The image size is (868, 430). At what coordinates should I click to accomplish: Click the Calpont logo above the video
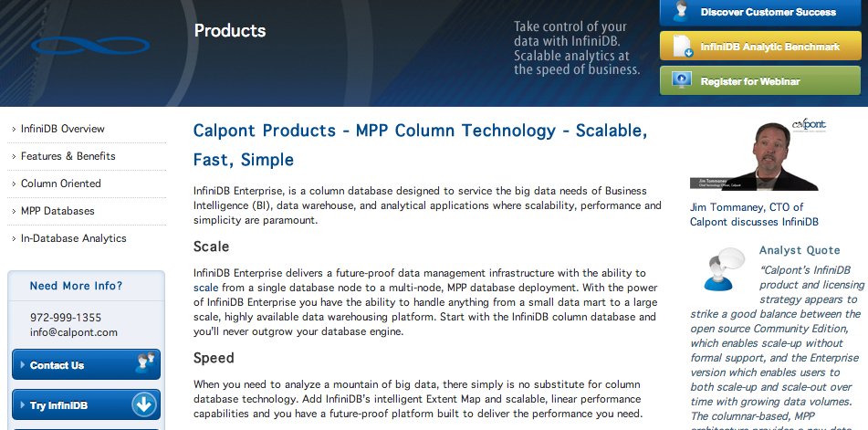pyautogui.click(x=809, y=124)
